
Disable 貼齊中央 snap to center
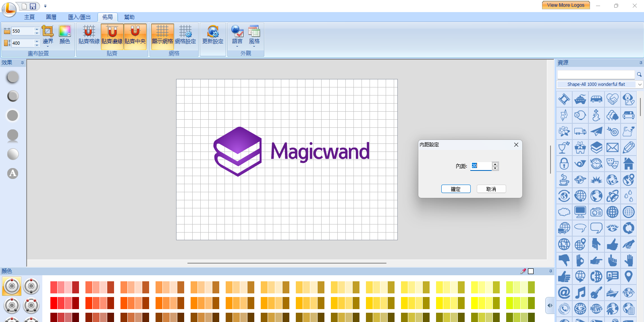(135, 35)
